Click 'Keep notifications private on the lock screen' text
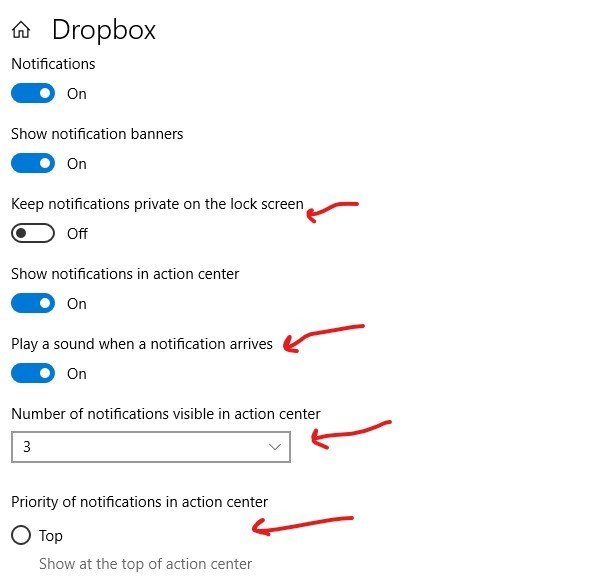This screenshot has width=602, height=578. coord(157,204)
